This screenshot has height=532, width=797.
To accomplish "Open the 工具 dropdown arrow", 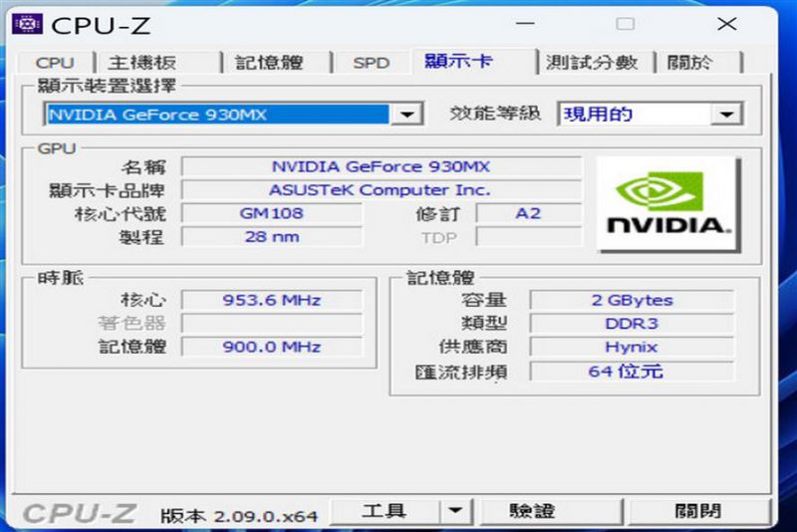I will [x=455, y=511].
